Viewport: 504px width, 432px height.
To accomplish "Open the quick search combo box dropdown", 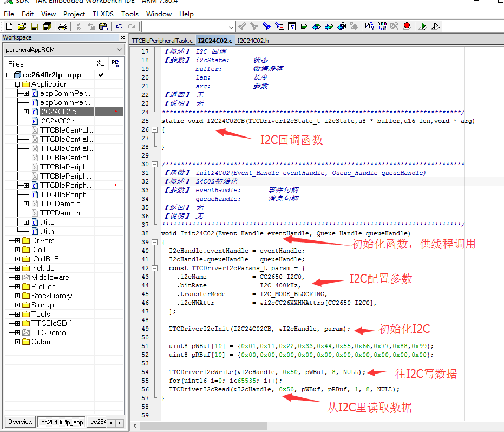I will tap(231, 27).
